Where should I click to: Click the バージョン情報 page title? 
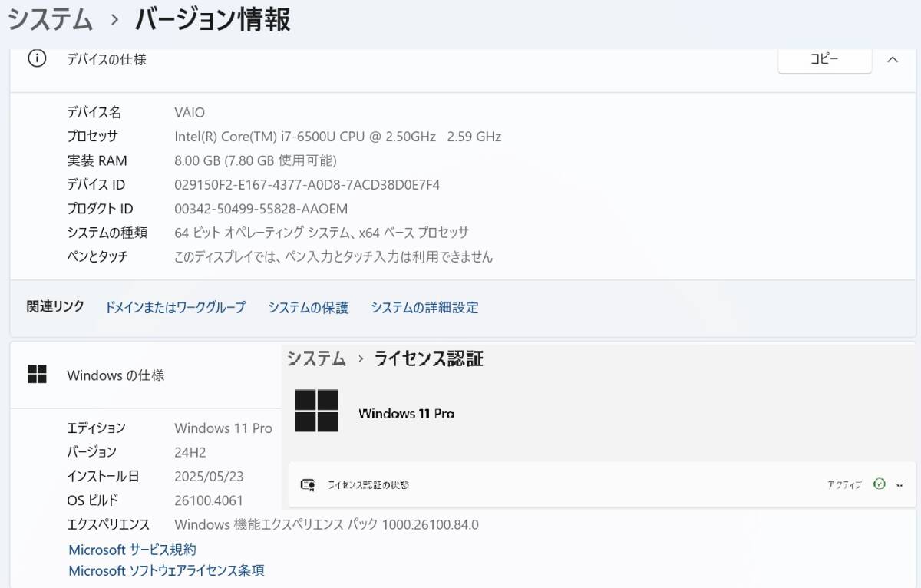pyautogui.click(x=213, y=19)
